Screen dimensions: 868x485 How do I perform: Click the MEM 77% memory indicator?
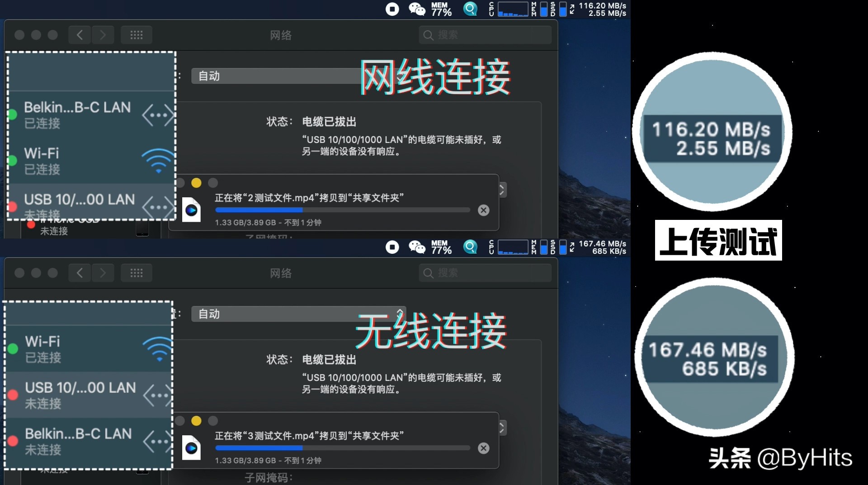pos(441,9)
